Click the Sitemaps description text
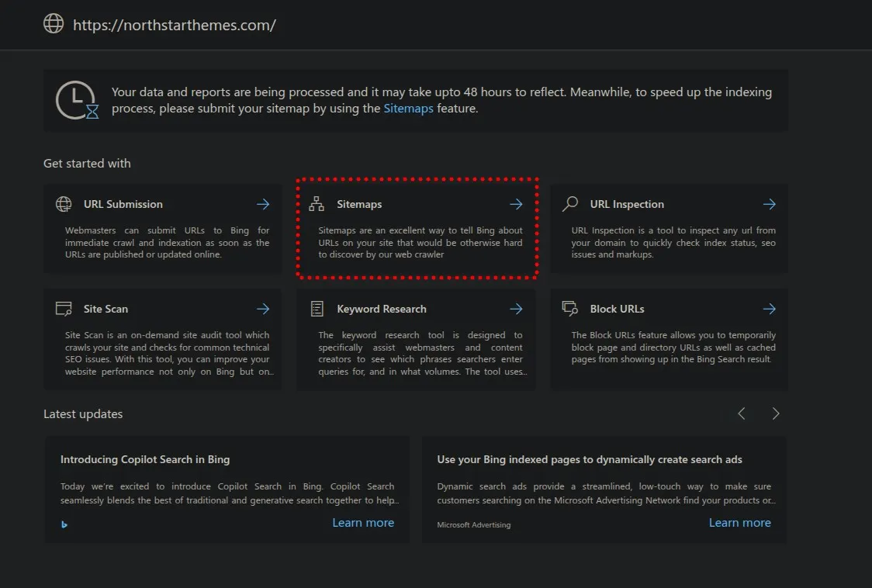Screen dimensions: 872x588 click(x=420, y=243)
